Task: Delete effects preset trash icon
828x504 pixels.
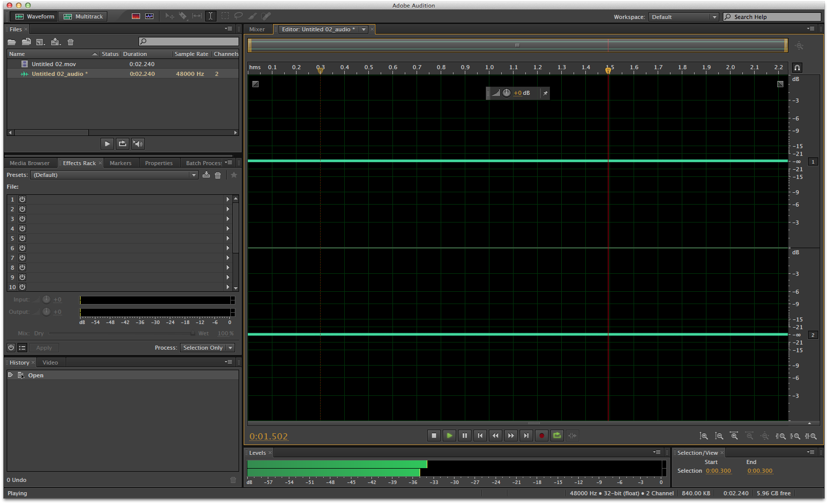Action: point(218,175)
